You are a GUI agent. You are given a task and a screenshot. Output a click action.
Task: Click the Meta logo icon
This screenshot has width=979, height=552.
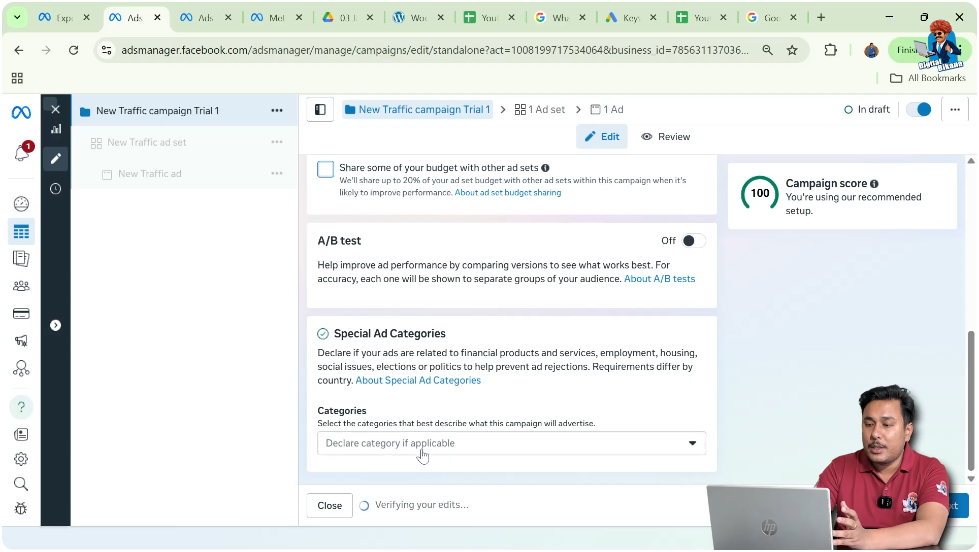pos(21,112)
